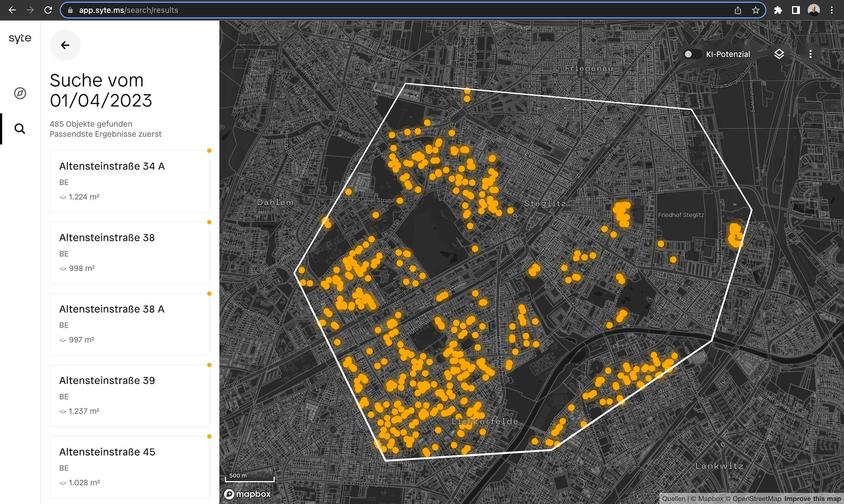Click the OpenStreetMap attribution link
The height and width of the screenshot is (504, 844).
pos(756,498)
